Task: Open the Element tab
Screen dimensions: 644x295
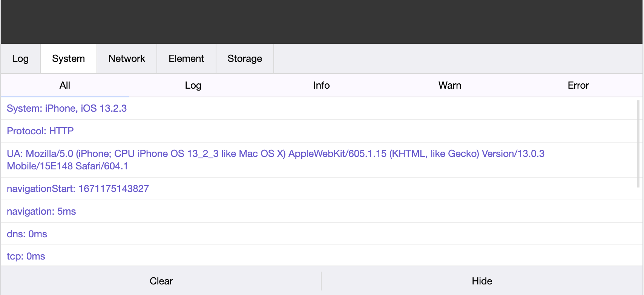Action: click(x=186, y=58)
